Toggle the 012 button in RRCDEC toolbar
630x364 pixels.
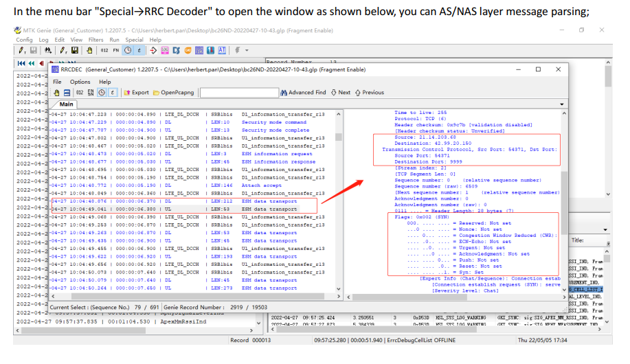(x=80, y=93)
